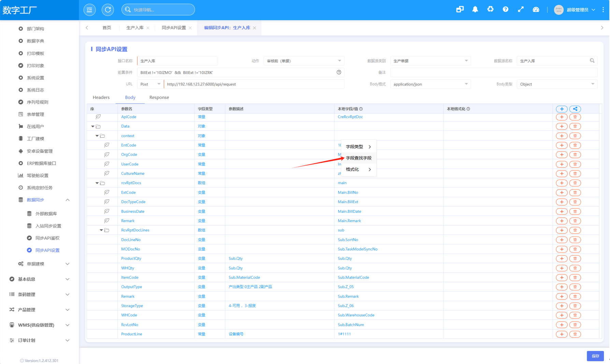The height and width of the screenshot is (364, 610).
Task: Toggle sidebar with the hamburger menu icon
Action: pyautogui.click(x=90, y=10)
